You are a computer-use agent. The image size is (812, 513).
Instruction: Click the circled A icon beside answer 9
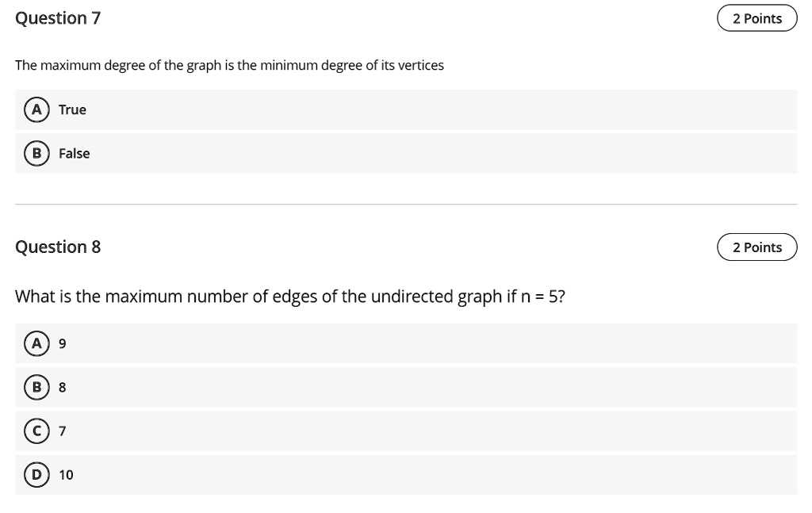pyautogui.click(x=36, y=343)
